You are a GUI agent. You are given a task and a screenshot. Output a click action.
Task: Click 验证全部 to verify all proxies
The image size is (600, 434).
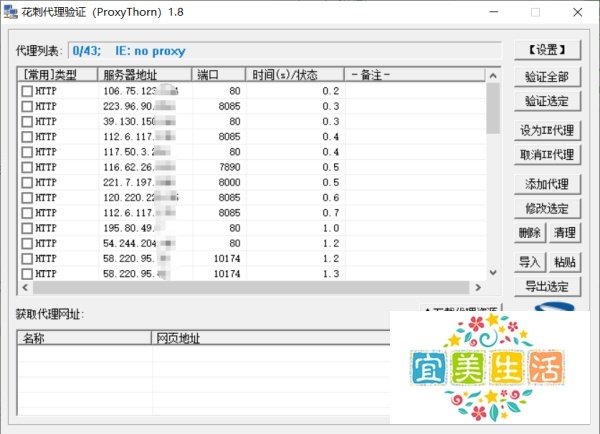tap(547, 77)
